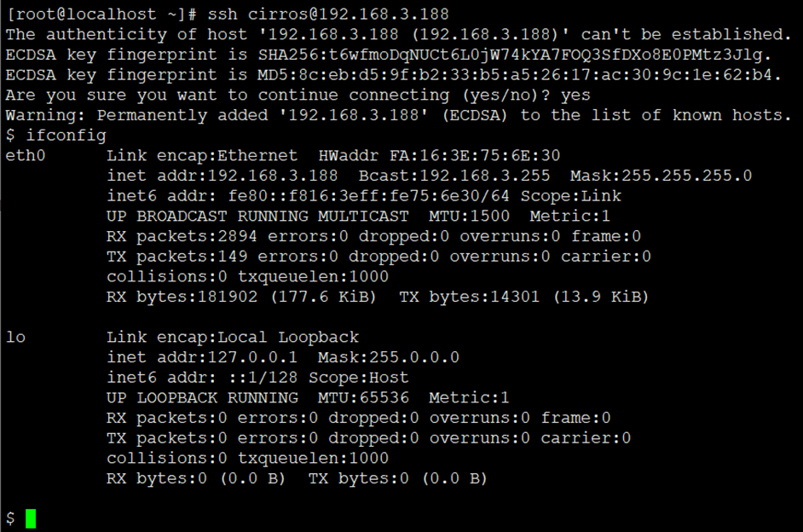This screenshot has height=532, width=803.
Task: Click the TX packets:149 text
Action: coord(176,256)
